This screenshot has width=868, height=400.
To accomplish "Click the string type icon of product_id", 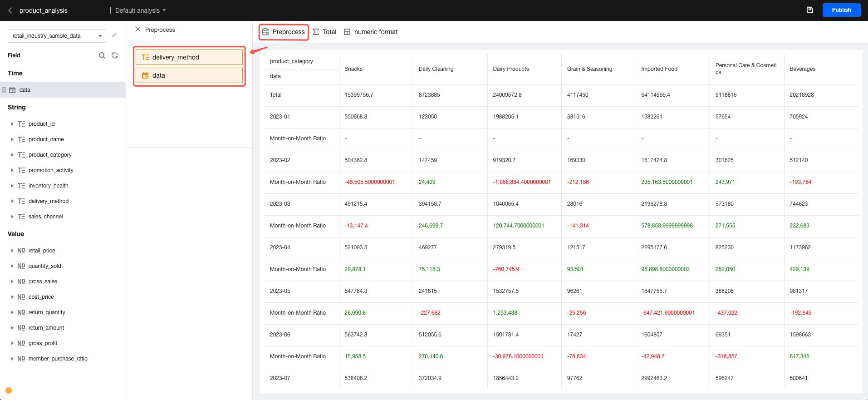I will click(21, 124).
